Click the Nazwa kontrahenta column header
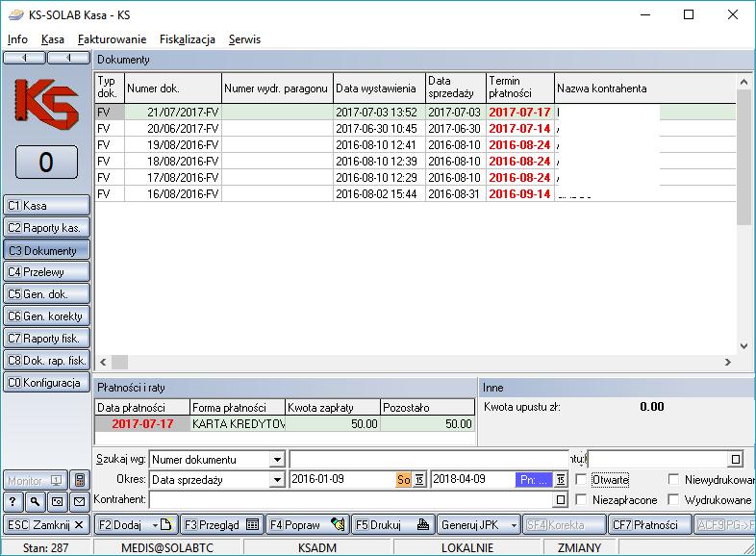 pos(645,88)
